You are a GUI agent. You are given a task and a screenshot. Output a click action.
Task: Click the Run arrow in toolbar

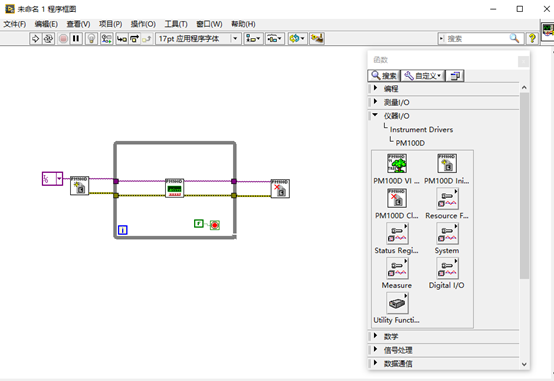coord(35,39)
